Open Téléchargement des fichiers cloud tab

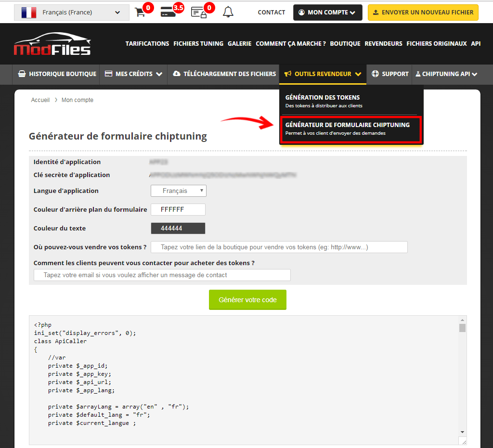point(224,74)
